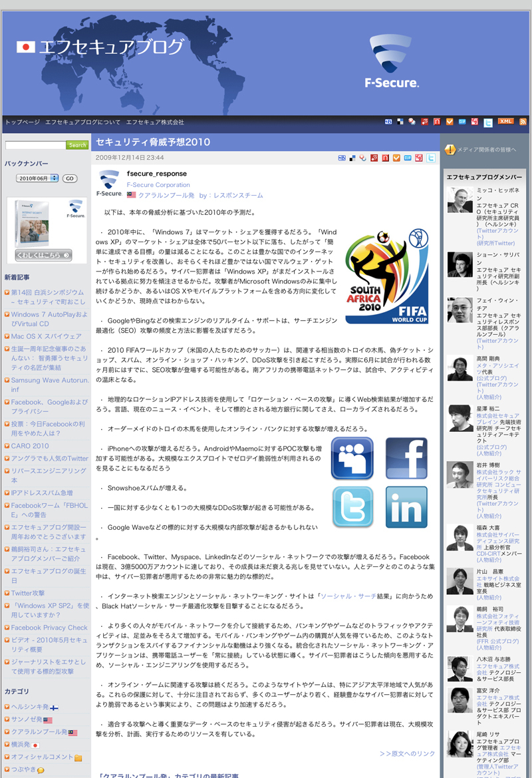532x778 pixels.
Task: Click the FIFA South Africa 2010 World Cup image
Action: pyautogui.click(x=387, y=276)
